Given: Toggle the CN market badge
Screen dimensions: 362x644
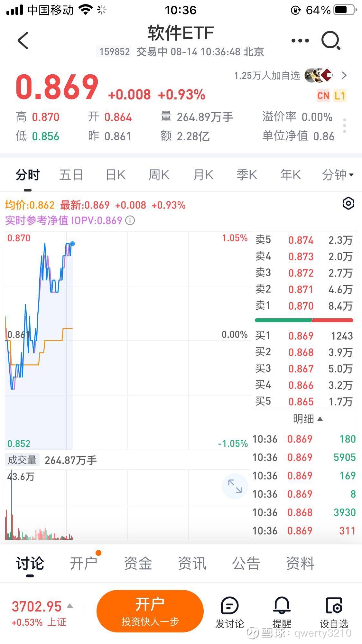Looking at the screenshot, I should click(x=323, y=96).
